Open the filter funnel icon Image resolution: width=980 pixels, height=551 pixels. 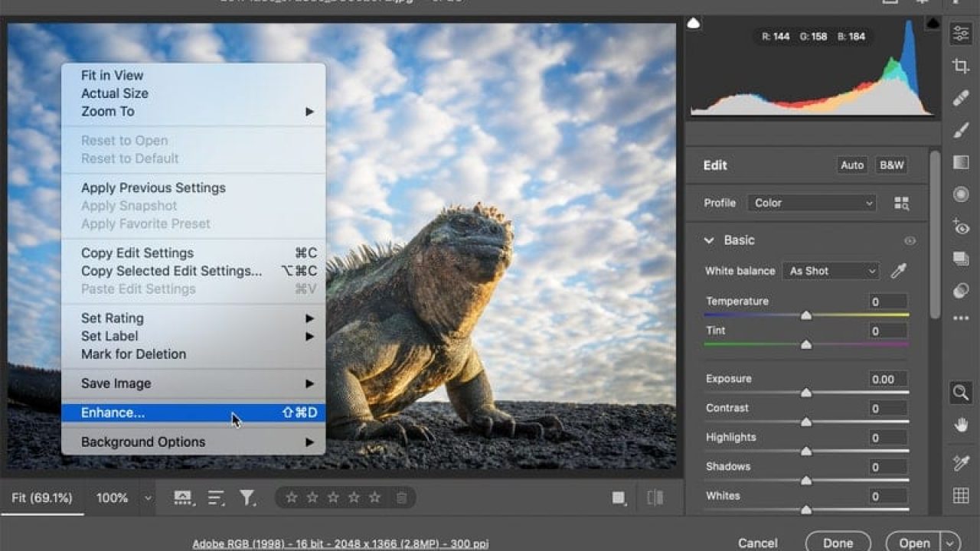click(x=247, y=498)
